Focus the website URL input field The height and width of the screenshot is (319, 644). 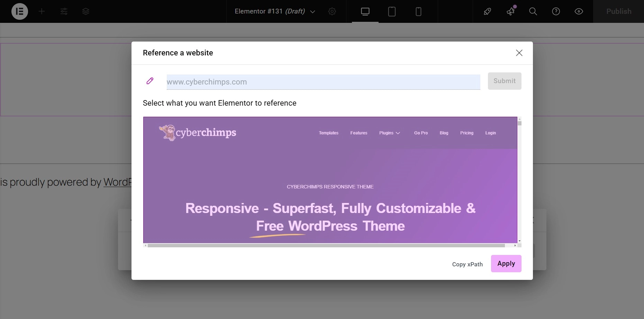click(323, 82)
